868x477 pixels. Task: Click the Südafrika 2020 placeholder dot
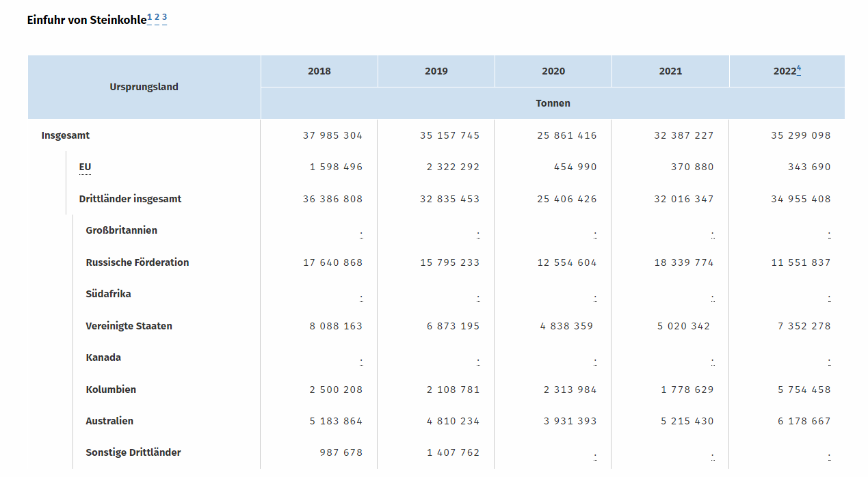(595, 297)
